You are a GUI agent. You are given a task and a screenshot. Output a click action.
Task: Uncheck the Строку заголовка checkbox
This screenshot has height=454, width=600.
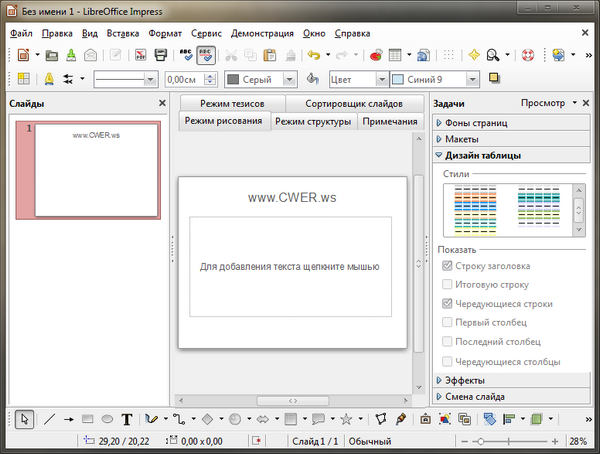point(448,266)
